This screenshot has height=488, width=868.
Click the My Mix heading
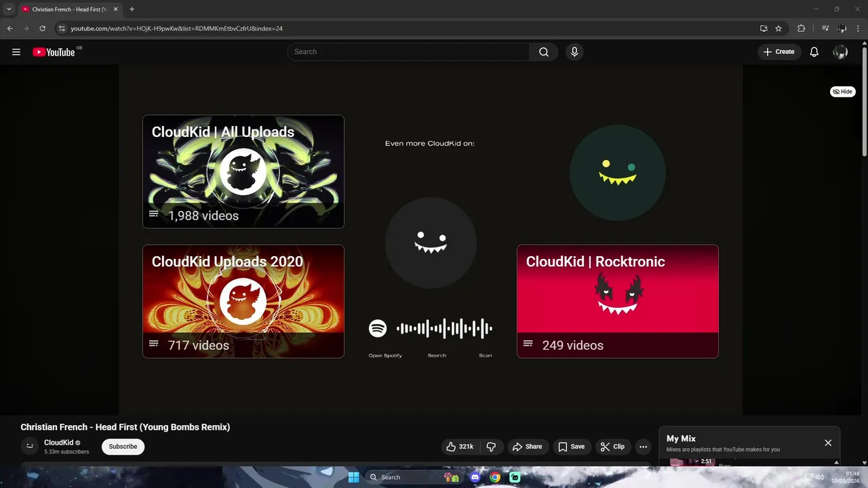[681, 439]
